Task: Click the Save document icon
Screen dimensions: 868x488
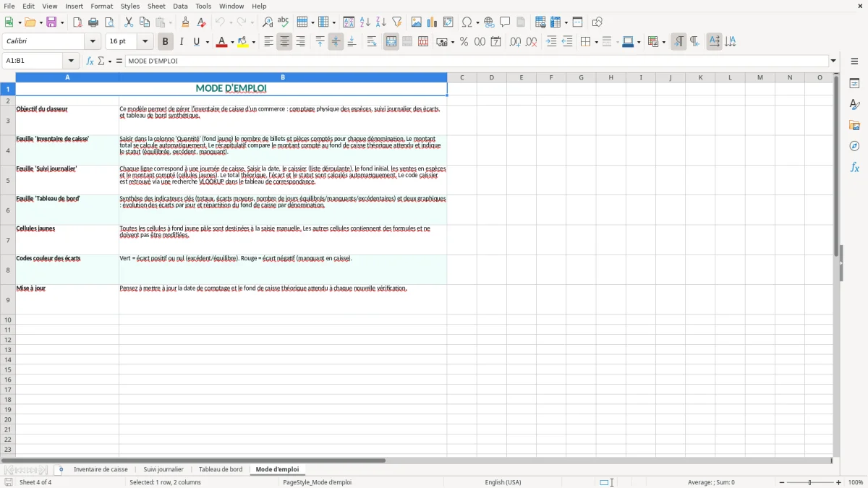Action: tap(51, 22)
